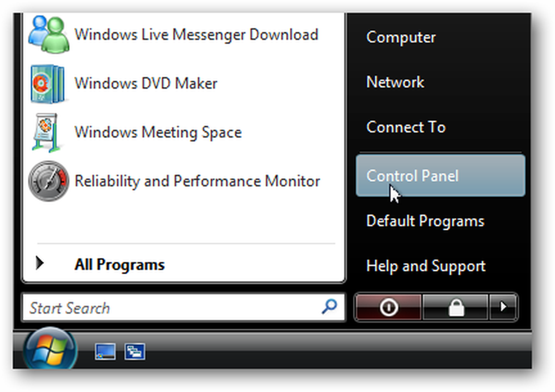555x392 pixels.
Task: Open Network from Start menu
Action: [395, 82]
